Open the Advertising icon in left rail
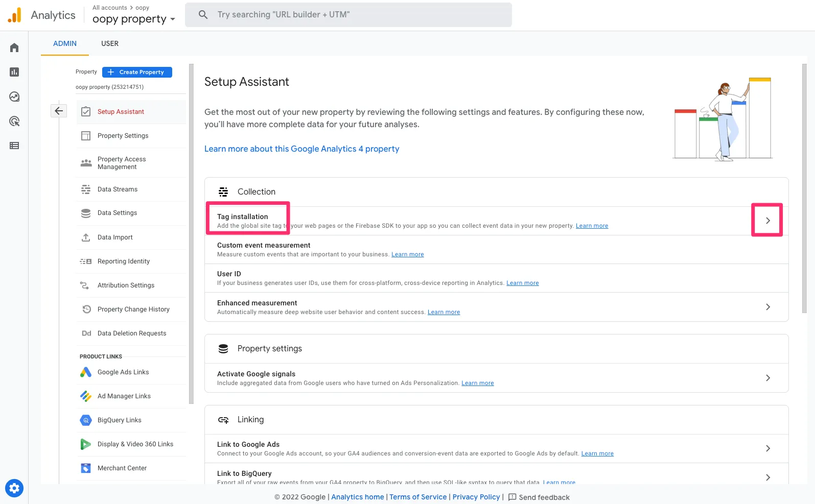This screenshot has height=504, width=815. 14,121
